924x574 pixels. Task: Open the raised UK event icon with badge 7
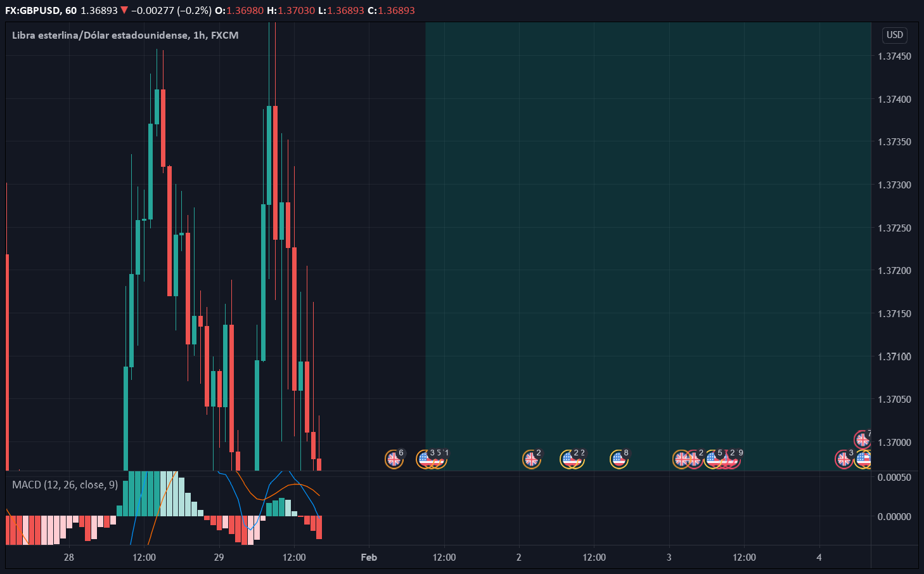[862, 439]
